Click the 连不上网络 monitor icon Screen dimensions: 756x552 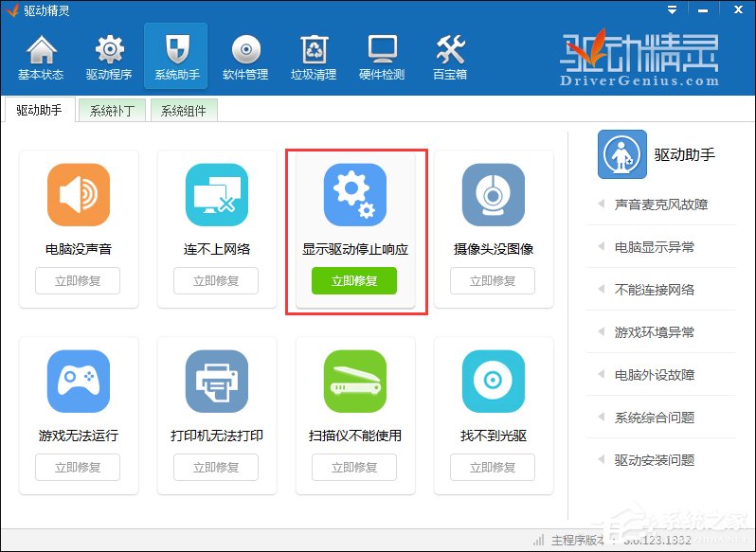[217, 195]
